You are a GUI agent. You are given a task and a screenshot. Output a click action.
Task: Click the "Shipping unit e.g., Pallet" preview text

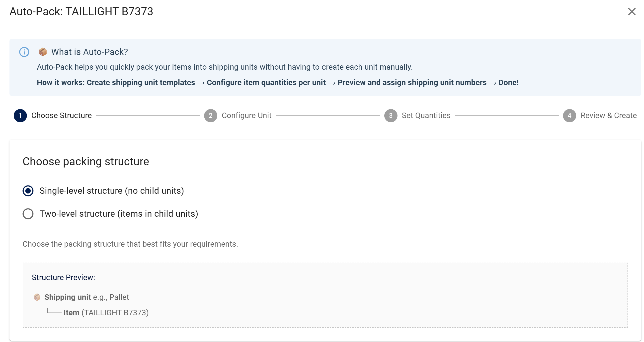(86, 297)
